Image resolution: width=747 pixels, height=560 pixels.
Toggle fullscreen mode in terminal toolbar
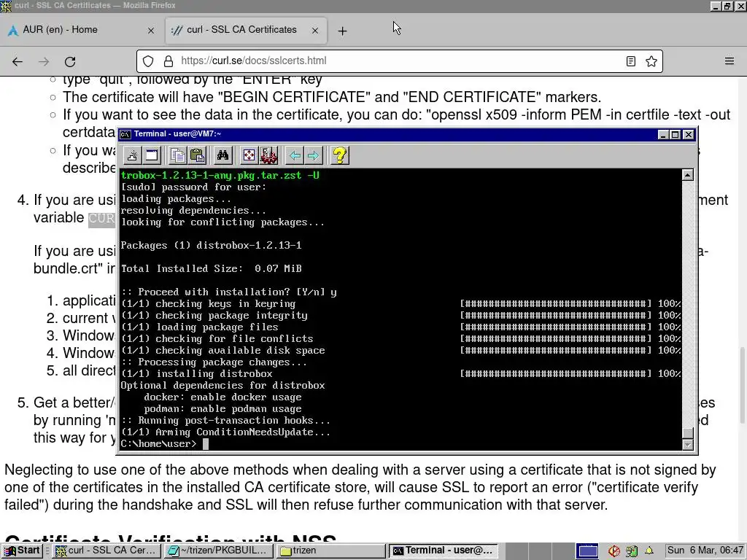click(249, 155)
